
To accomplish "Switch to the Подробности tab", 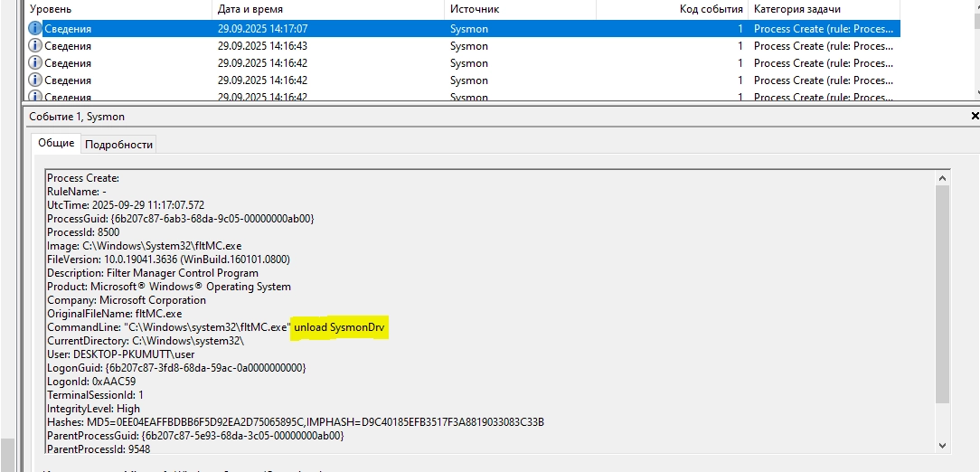I will tap(118, 145).
